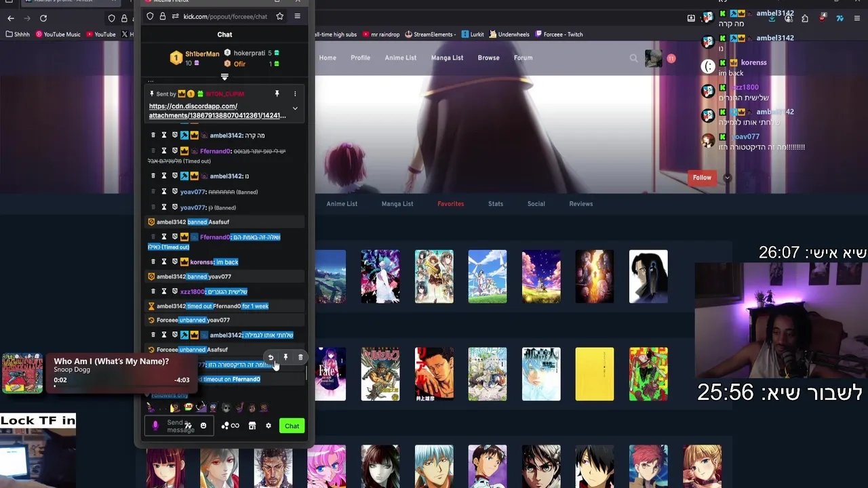Screen dimensions: 868x488
Task: Reload the page in the background browser
Action: coord(43,18)
